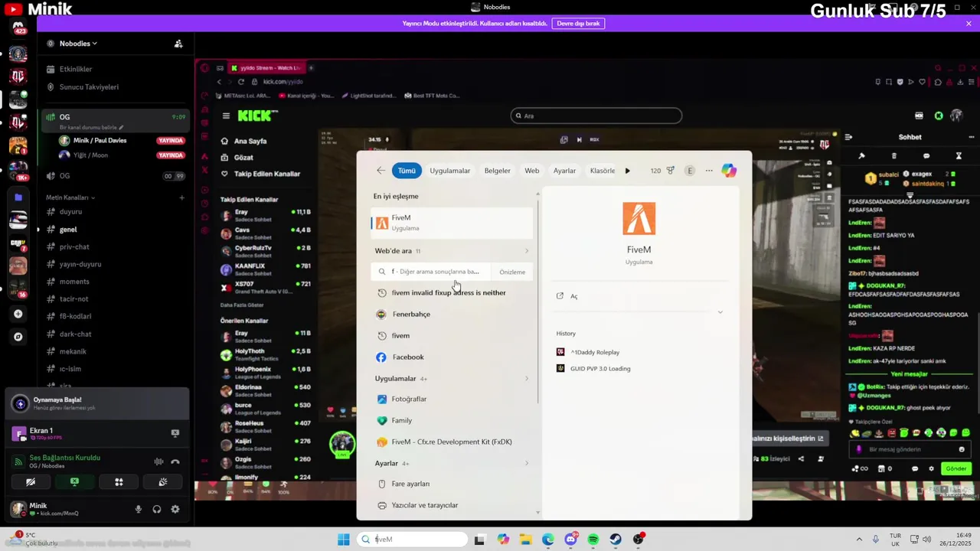Open FiveM best match result
The width and height of the screenshot is (980, 551).
coord(452,223)
